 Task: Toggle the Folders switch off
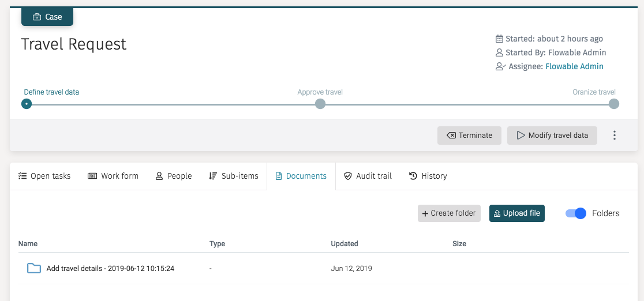[x=575, y=213]
